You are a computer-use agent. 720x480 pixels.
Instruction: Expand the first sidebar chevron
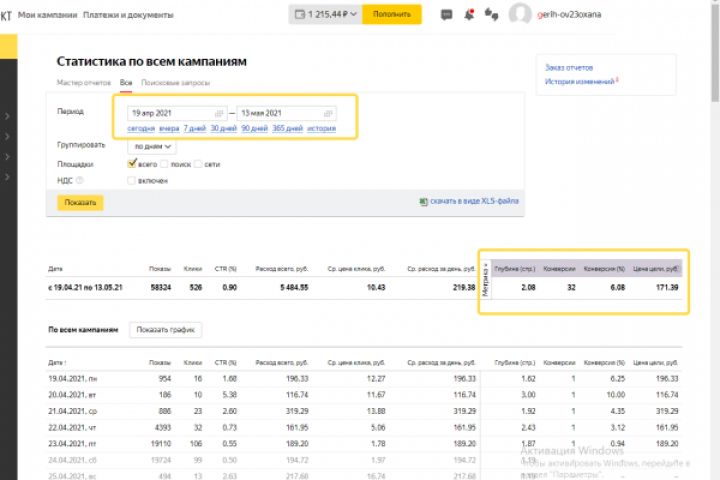[7, 116]
